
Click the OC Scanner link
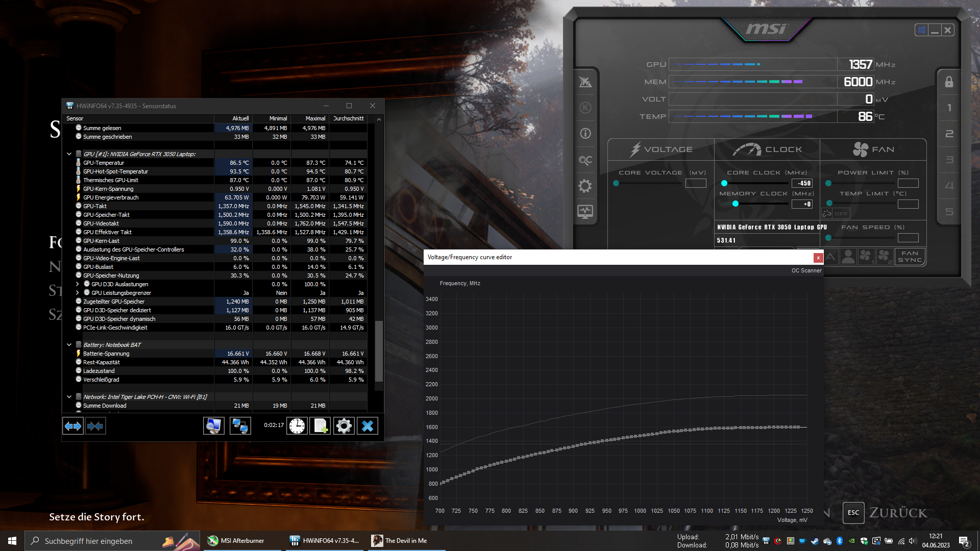click(806, 271)
